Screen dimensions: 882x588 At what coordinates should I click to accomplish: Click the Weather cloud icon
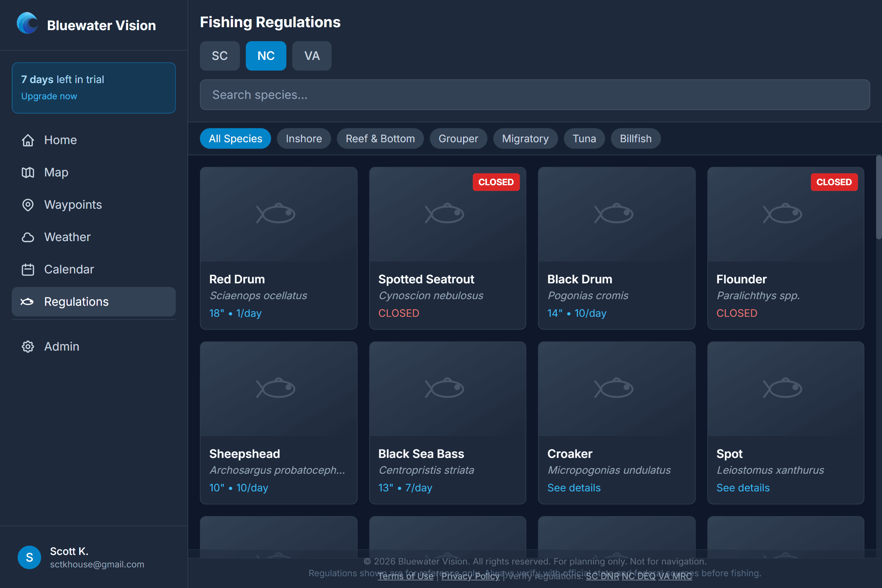(x=28, y=237)
